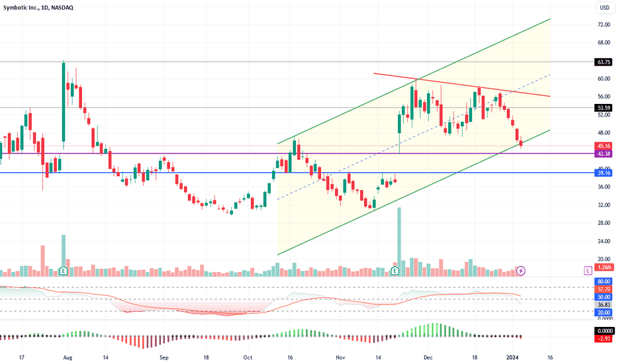Open the August earnings E marker
The image size is (617, 364).
(x=64, y=271)
